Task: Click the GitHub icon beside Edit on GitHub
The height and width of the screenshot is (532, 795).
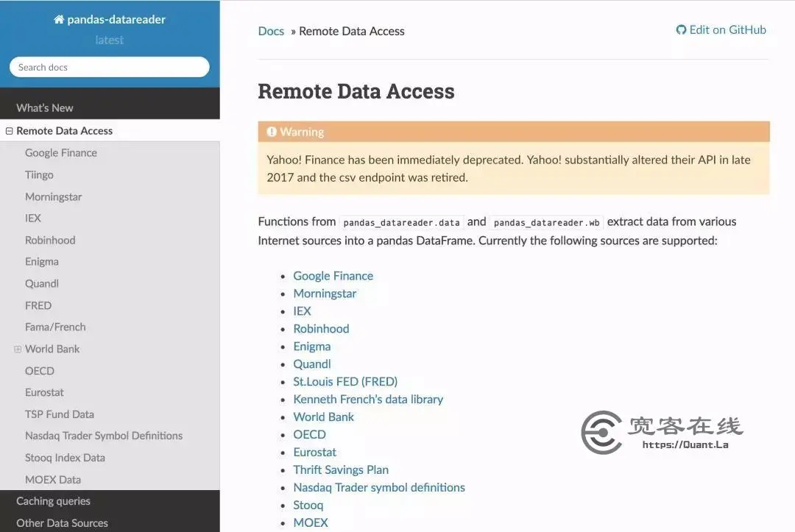Action: [x=681, y=30]
